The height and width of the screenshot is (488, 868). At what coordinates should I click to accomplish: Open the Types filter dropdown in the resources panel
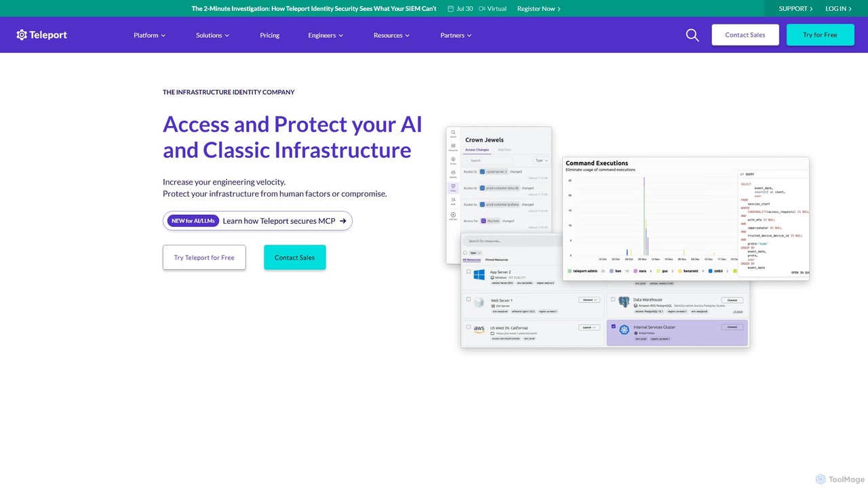coord(475,253)
